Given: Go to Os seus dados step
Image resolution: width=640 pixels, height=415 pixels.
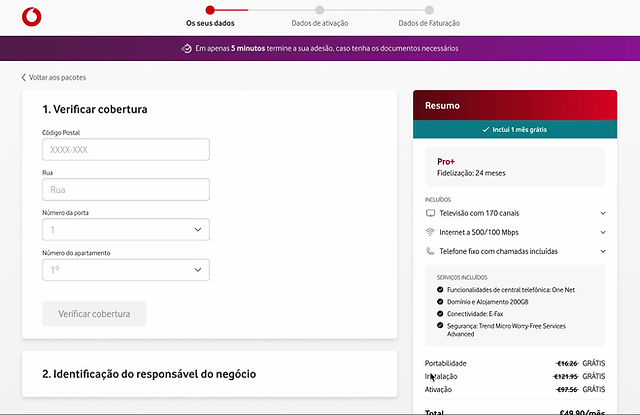Looking at the screenshot, I should pyautogui.click(x=210, y=23).
